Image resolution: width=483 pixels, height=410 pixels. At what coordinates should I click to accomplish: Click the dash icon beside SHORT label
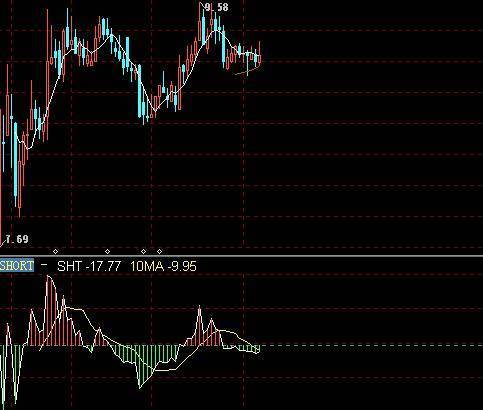(44, 264)
